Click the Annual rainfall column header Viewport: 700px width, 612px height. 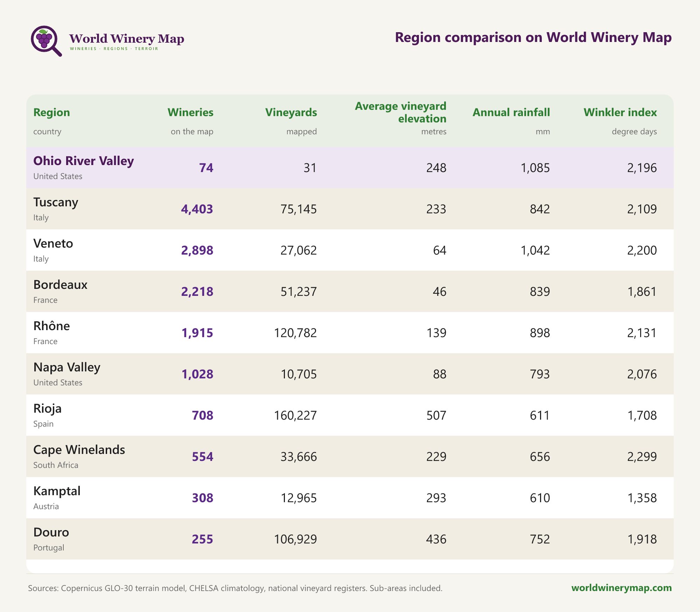(x=511, y=112)
